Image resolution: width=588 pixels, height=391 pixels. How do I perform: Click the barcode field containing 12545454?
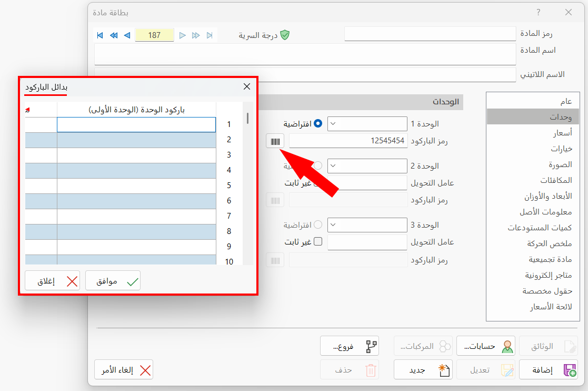click(x=348, y=141)
